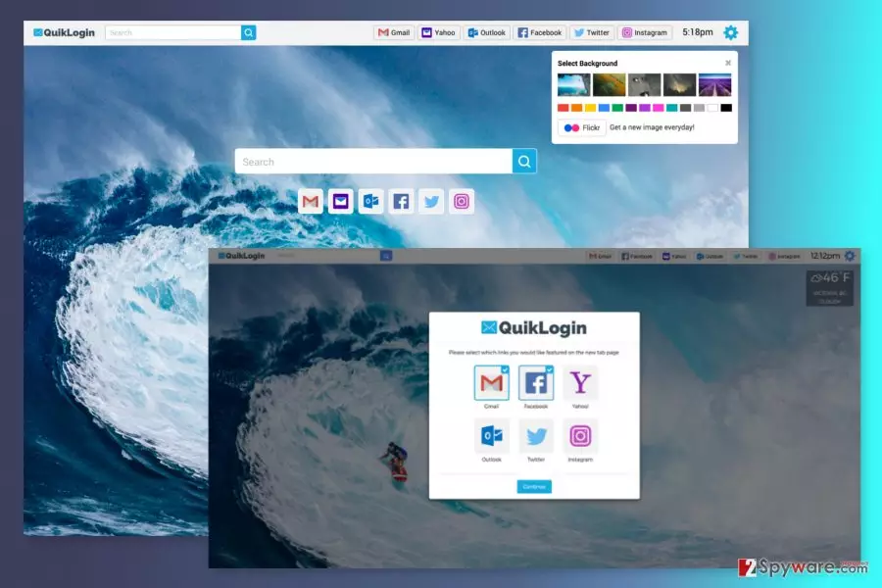This screenshot has width=882, height=588.
Task: Click the Facebook shortcut icon below search
Action: click(401, 202)
